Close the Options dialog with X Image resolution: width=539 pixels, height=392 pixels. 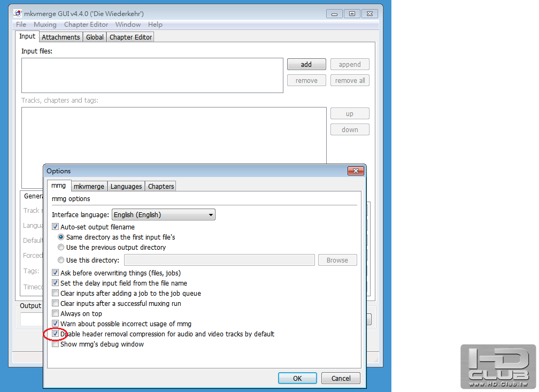tap(356, 171)
